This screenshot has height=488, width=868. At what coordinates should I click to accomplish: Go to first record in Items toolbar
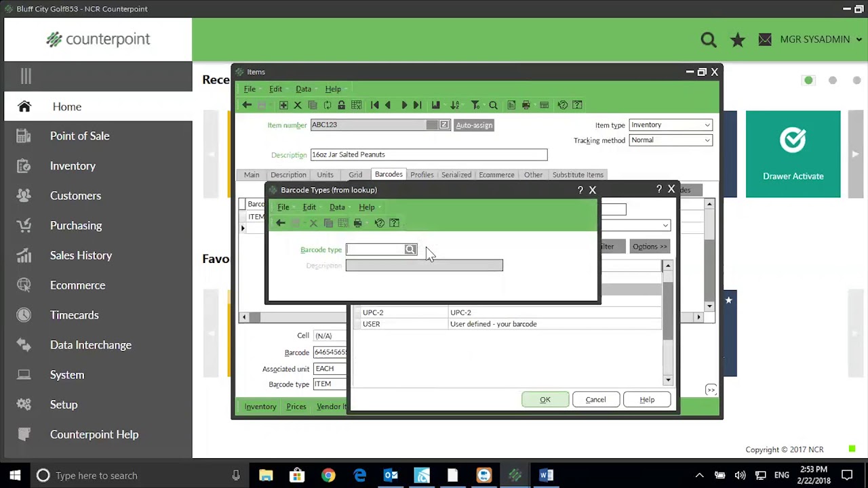pos(374,105)
